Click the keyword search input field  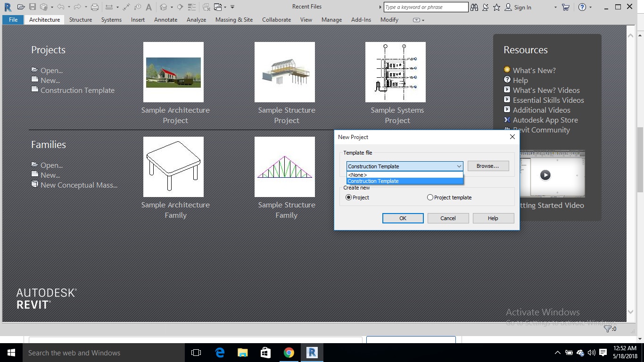tap(426, 7)
